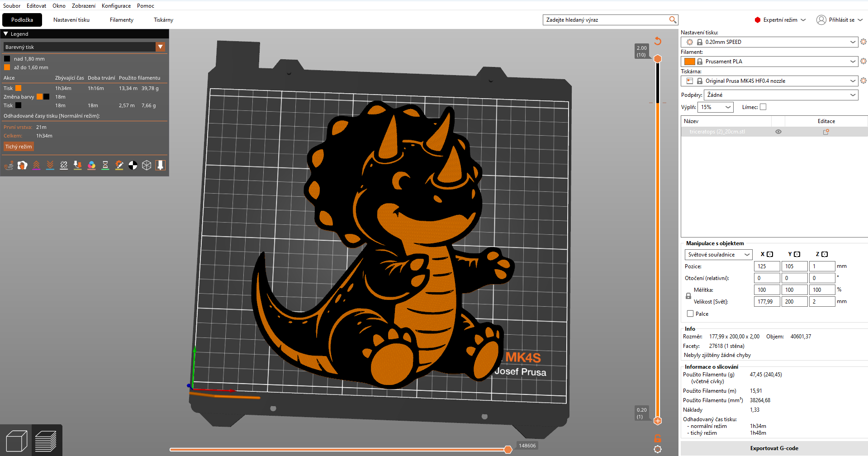Click the search magnifier icon
The image size is (868, 456).
(673, 20)
